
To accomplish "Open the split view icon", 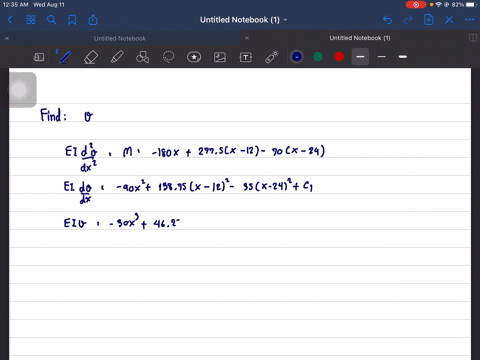I will 473,38.
